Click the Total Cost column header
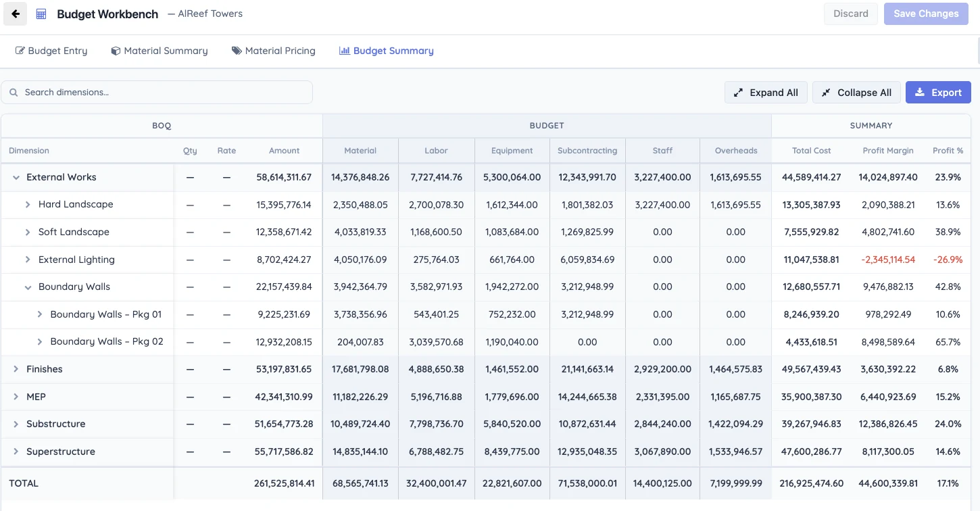 pos(812,151)
